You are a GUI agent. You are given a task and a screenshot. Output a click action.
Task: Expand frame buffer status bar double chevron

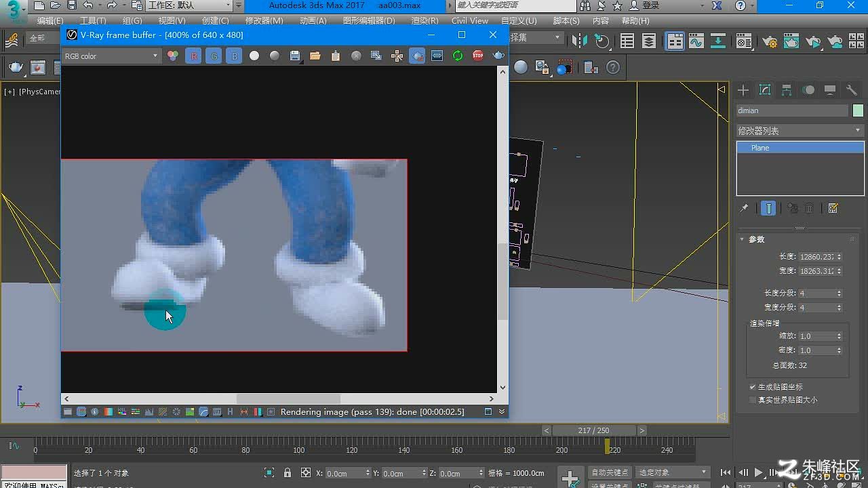502,411
